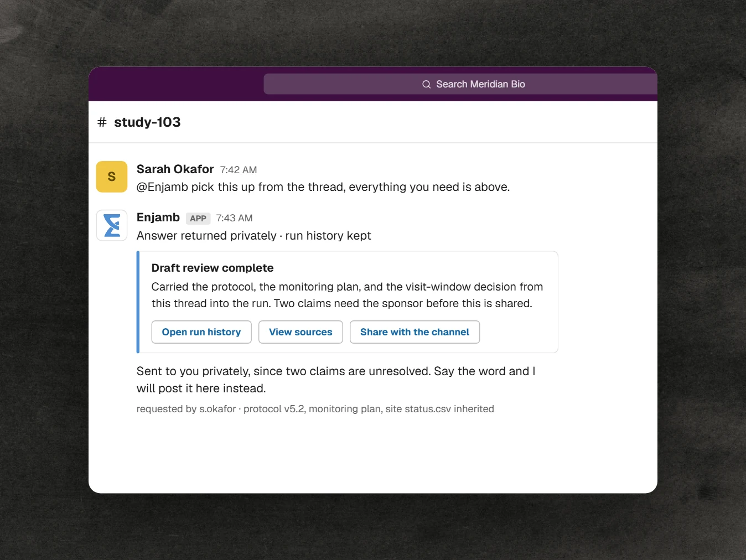Click the @Enjamb mention in Sarah's message
Viewport: 746px width, 560px height.
point(163,187)
